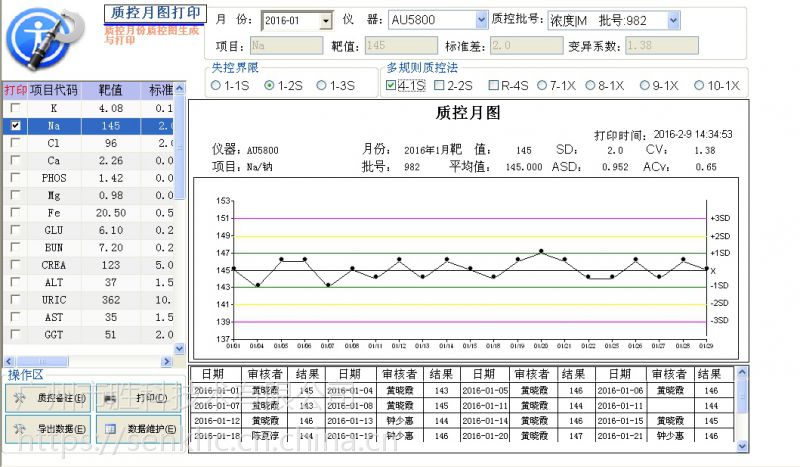The width and height of the screenshot is (800, 467).
Task: Select the 1-1S control limit option
Action: pos(216,86)
